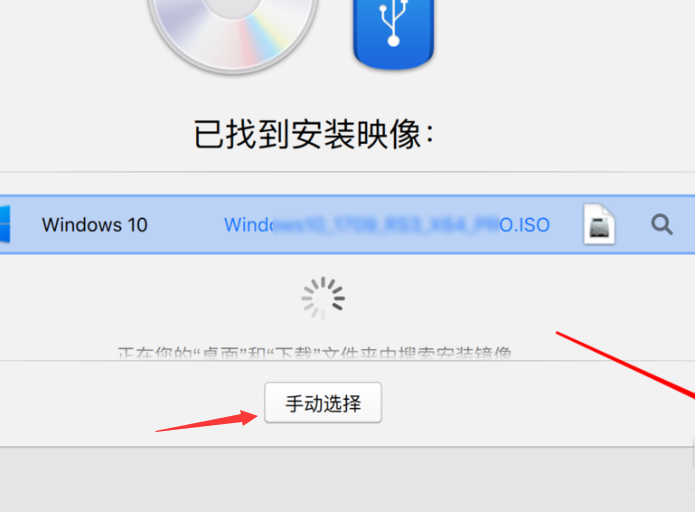Select the Windows 10 installation image row

(348, 224)
